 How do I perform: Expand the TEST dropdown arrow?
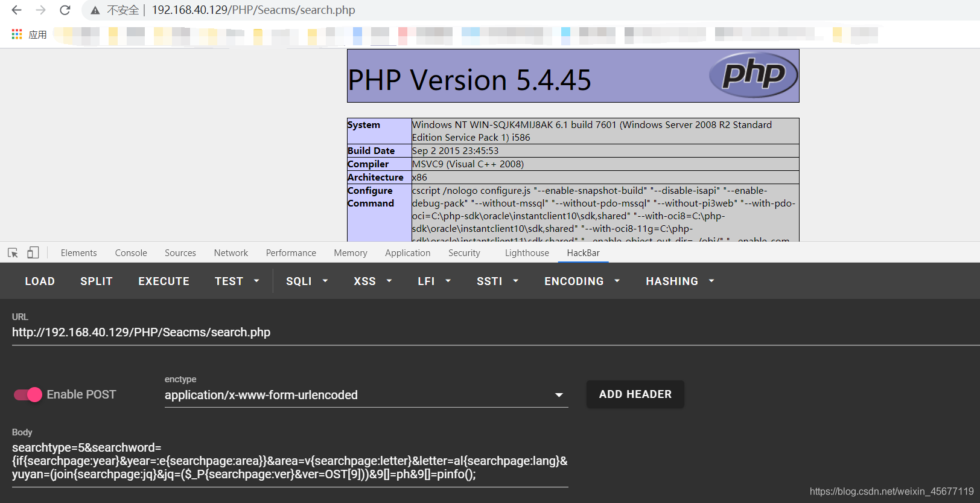click(x=256, y=281)
